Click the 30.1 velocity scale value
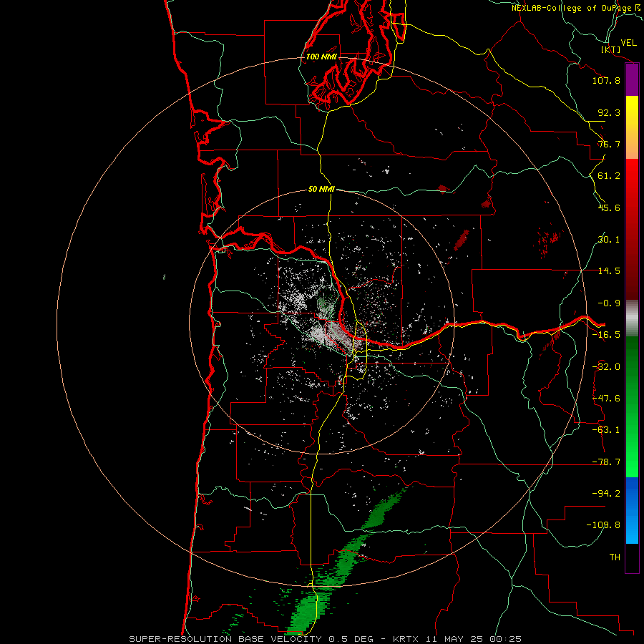Viewport: 644px width, 644px height. point(609,240)
